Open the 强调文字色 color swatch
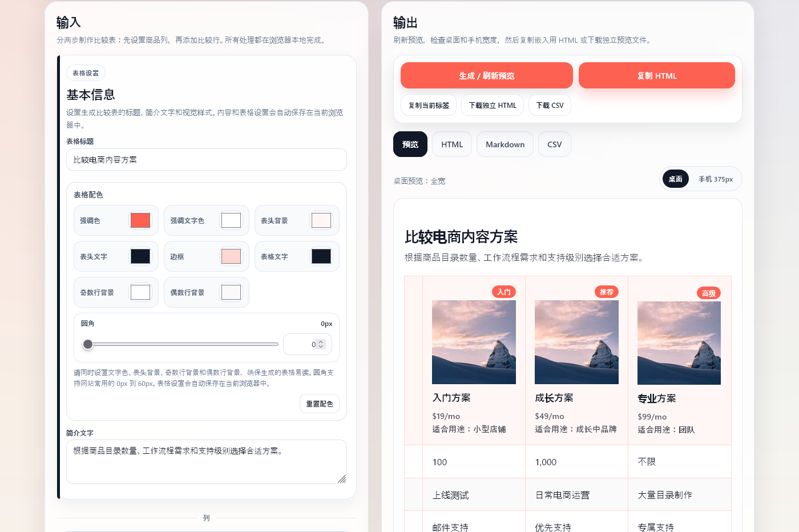The width and height of the screenshot is (799, 532). pyautogui.click(x=231, y=220)
